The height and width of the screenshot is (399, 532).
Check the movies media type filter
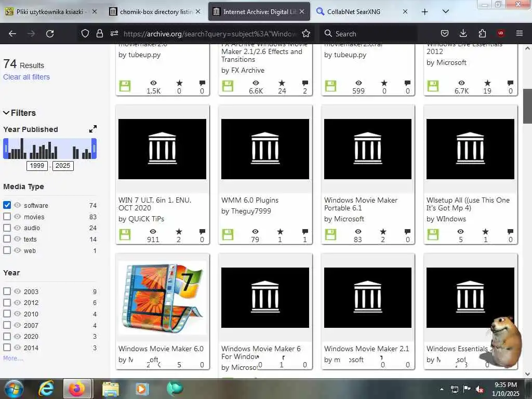[7, 217]
